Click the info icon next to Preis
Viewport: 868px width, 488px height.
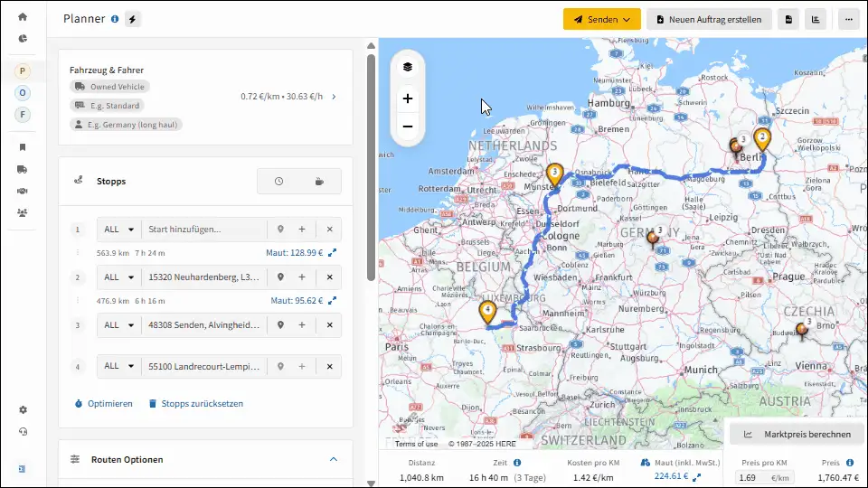(850, 463)
